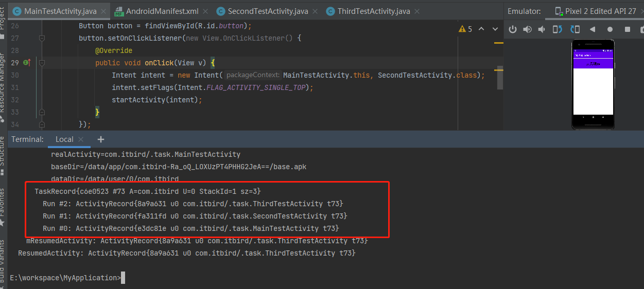Open the Favorites tool window
This screenshot has width=644, height=289.
pyautogui.click(x=3, y=206)
